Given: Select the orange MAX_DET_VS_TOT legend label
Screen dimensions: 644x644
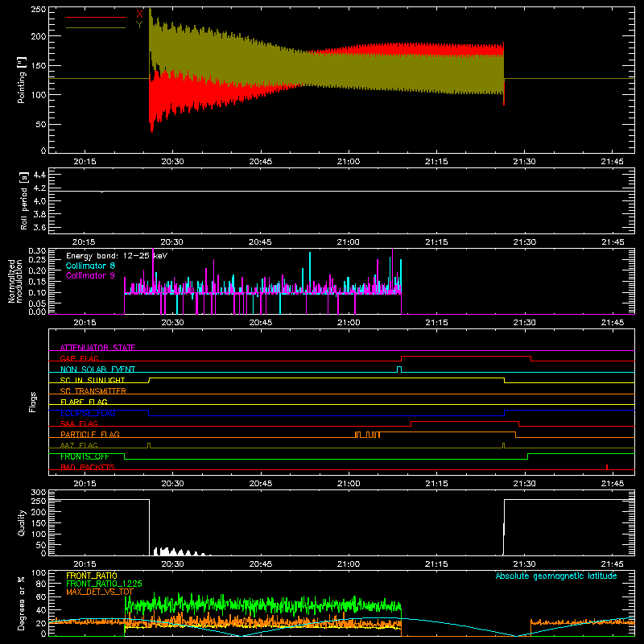Looking at the screenshot, I should (100, 592).
